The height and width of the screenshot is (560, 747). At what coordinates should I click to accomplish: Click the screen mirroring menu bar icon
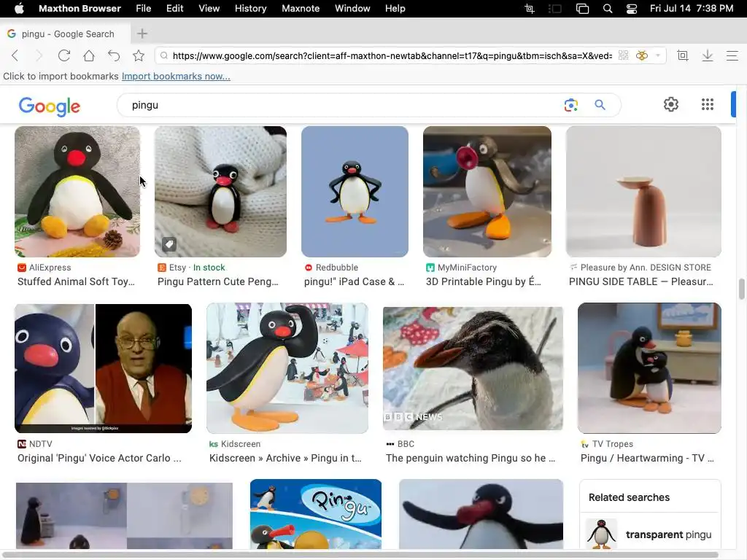(x=582, y=9)
